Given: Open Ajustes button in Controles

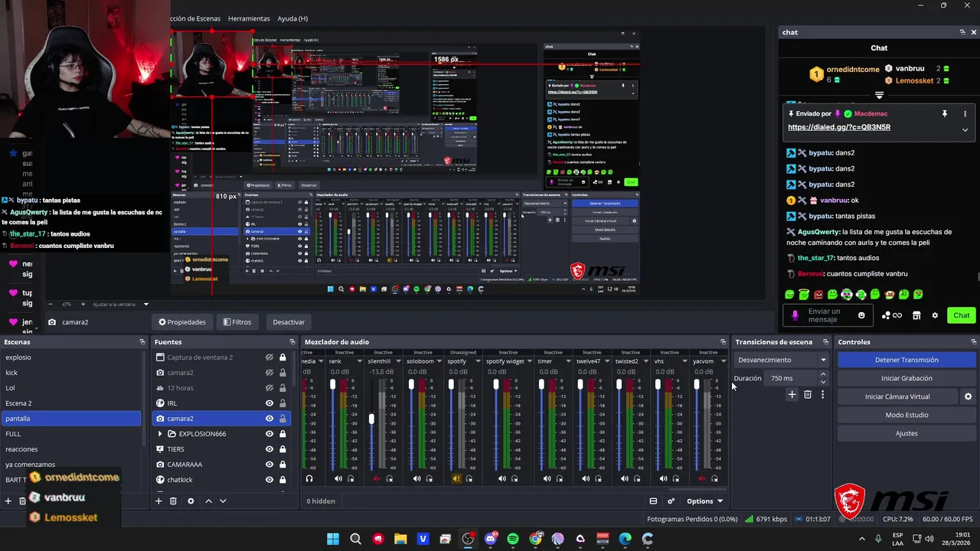Looking at the screenshot, I should tap(906, 433).
